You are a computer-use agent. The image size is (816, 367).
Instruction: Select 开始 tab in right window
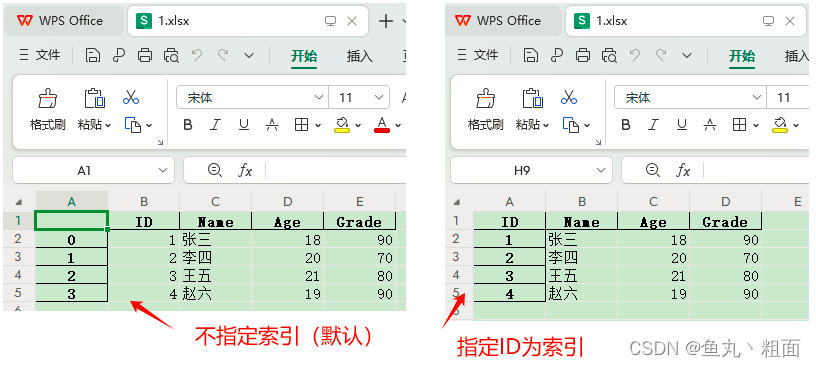click(742, 56)
